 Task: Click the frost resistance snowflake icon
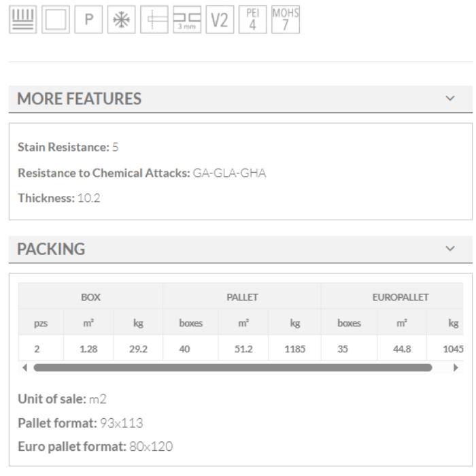(121, 20)
